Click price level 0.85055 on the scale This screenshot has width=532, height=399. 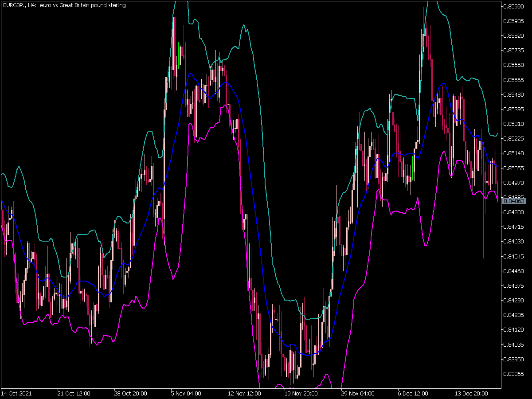[x=514, y=168]
